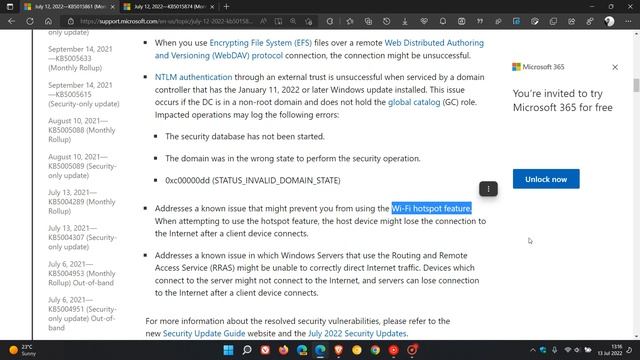Open the Edge profile avatar
The width and height of the screenshot is (640, 360).
[x=609, y=21]
